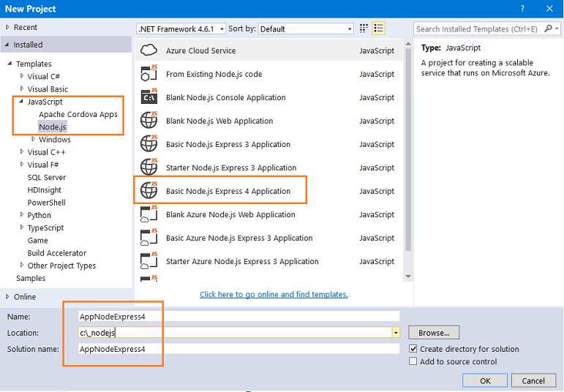The width and height of the screenshot is (564, 392).
Task: Select Node.js template category
Action: [x=53, y=127]
